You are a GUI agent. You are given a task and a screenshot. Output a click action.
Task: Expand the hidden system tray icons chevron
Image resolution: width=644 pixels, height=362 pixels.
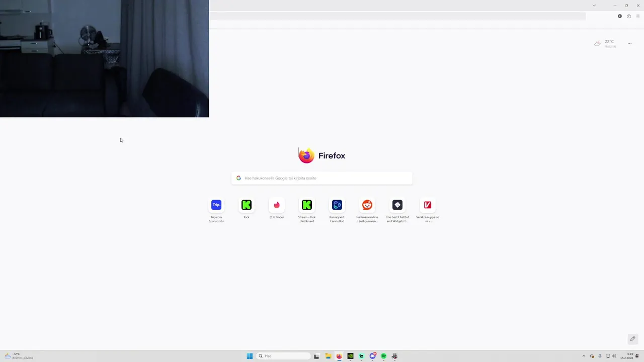(584, 356)
